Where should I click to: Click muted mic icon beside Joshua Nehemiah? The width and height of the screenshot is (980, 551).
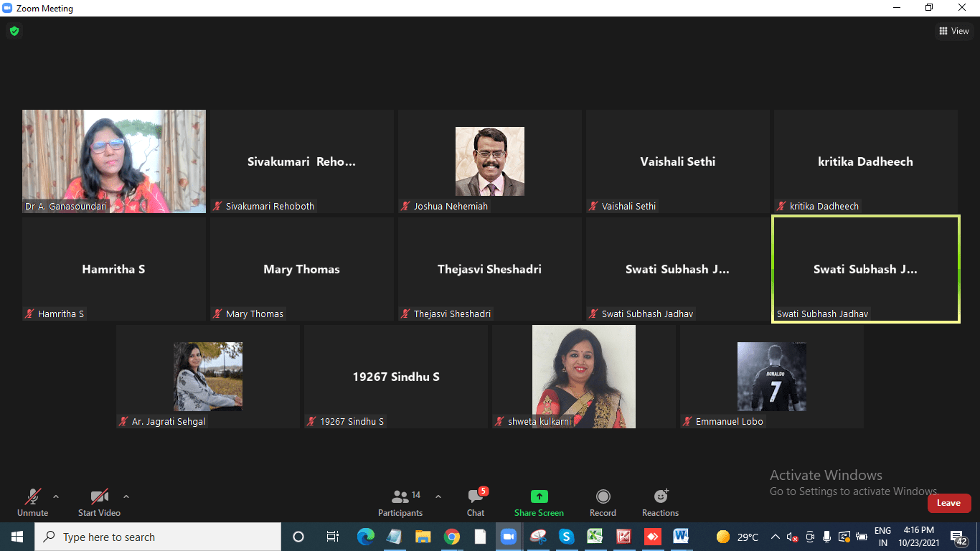pos(406,206)
